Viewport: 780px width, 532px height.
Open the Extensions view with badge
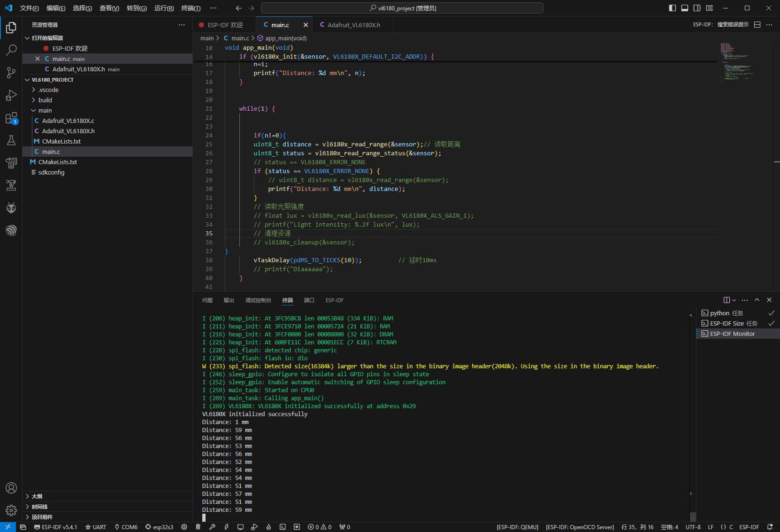click(x=11, y=118)
